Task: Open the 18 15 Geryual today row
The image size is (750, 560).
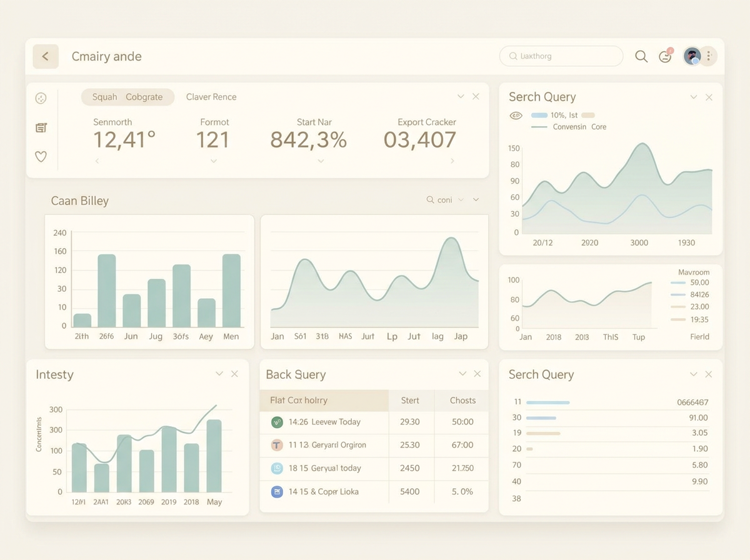Action: pos(374,468)
